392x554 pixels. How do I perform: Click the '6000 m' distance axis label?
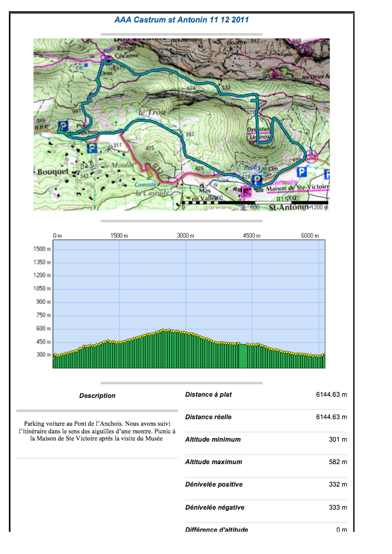(x=310, y=236)
